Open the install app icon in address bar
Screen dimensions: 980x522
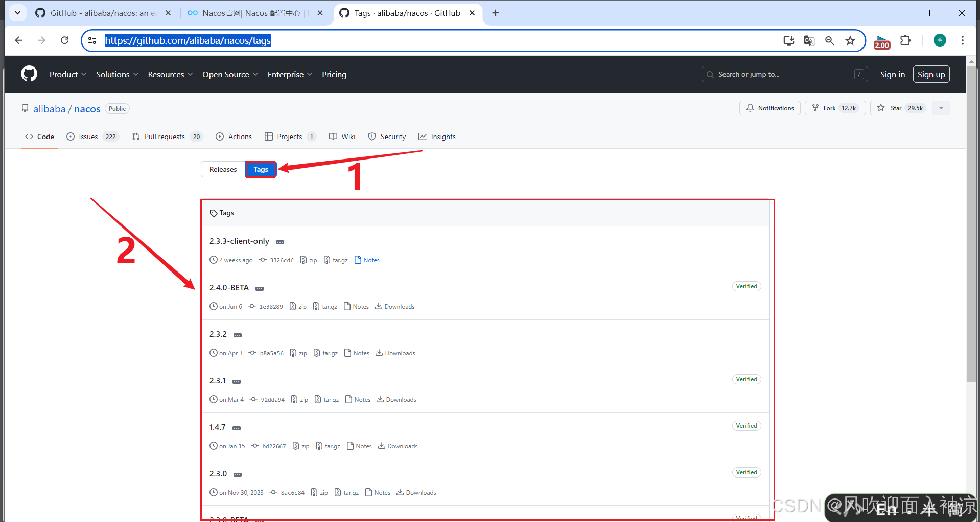pyautogui.click(x=789, y=40)
